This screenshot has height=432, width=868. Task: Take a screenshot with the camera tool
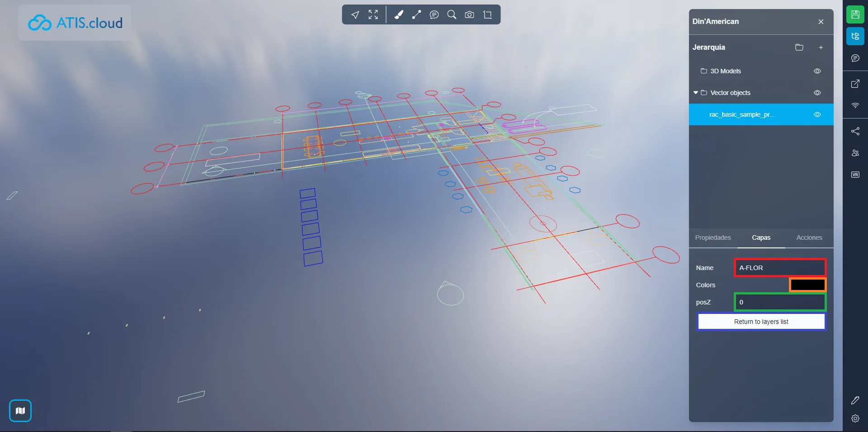pyautogui.click(x=469, y=14)
